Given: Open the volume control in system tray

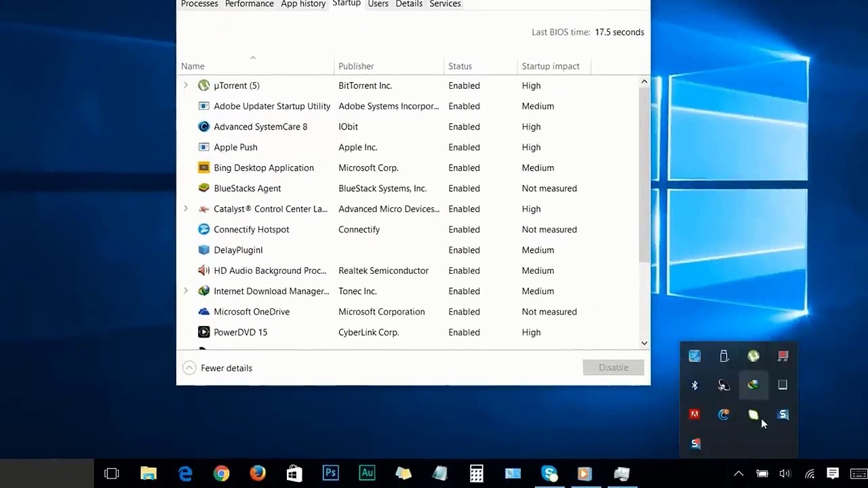Looking at the screenshot, I should (785, 474).
